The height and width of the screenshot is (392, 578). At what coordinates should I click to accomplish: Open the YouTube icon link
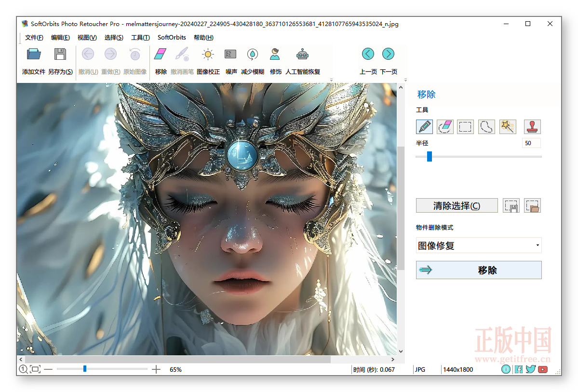(x=543, y=369)
